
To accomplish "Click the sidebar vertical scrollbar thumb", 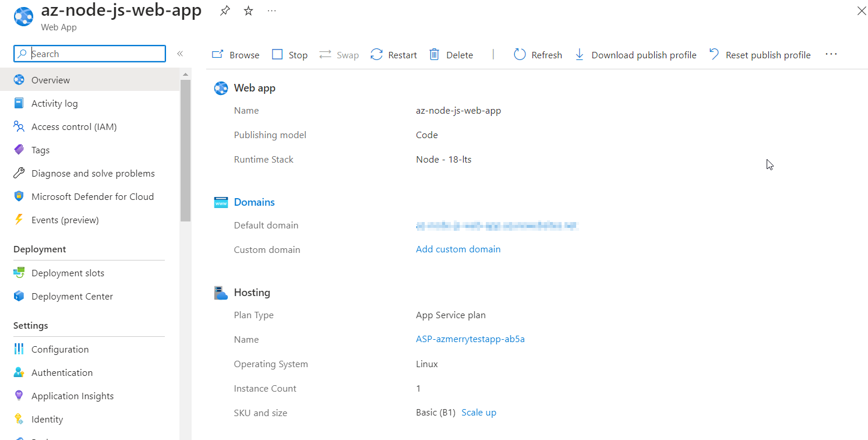I will click(185, 150).
